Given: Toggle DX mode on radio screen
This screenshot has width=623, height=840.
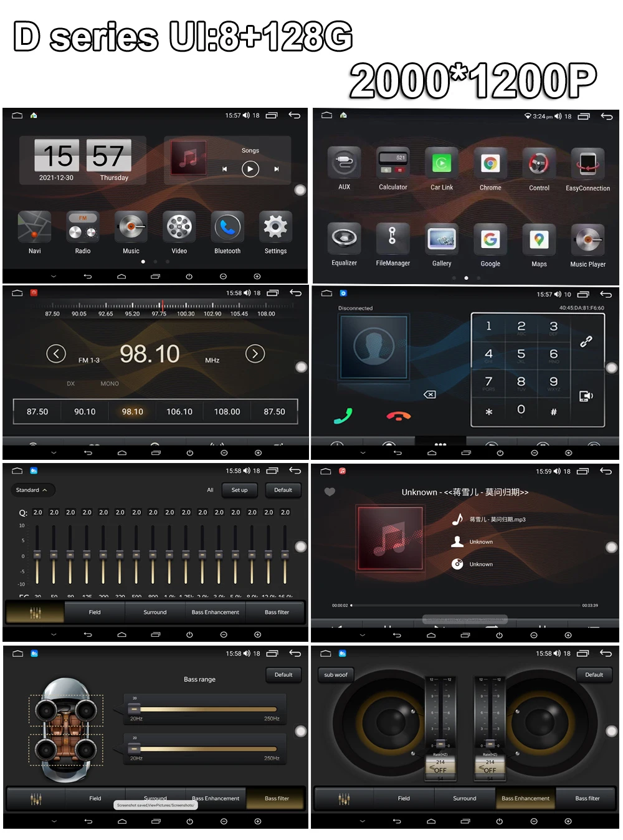Looking at the screenshot, I should pyautogui.click(x=70, y=384).
